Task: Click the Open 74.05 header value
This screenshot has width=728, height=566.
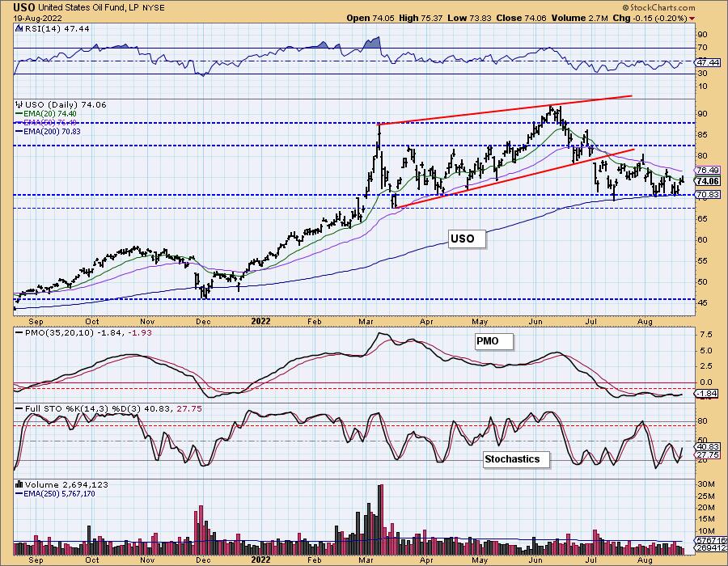Action: pos(370,18)
